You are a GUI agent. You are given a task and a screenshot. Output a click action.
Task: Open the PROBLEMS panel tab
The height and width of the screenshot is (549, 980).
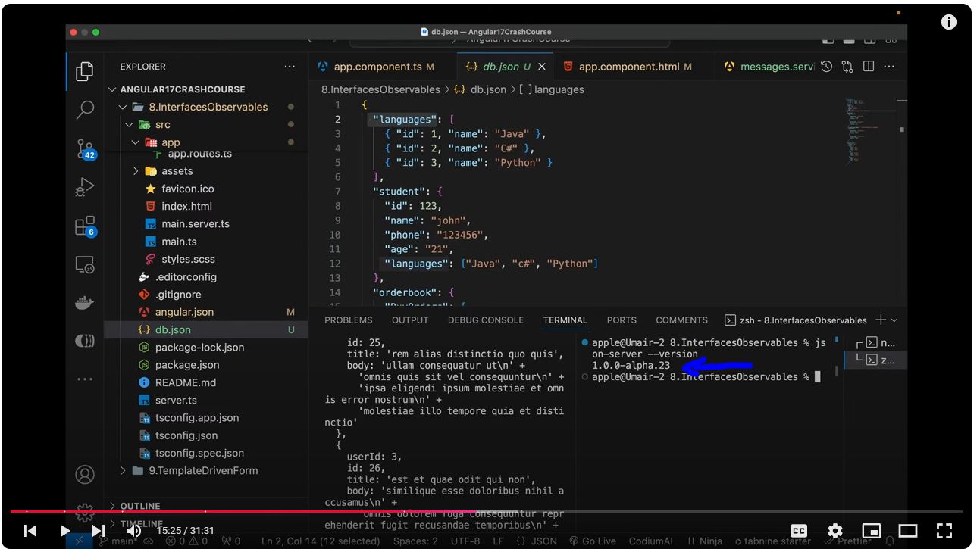click(348, 320)
